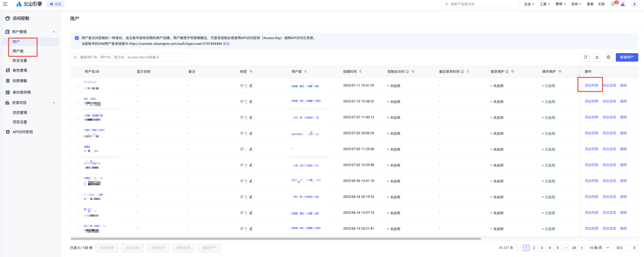This screenshot has width=644, height=257.
Task: Click the 前往 page jump input
Action: (x=626, y=248)
